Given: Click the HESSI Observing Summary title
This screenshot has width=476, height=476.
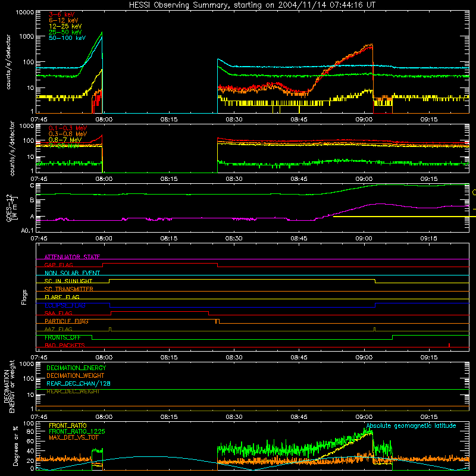Looking at the screenshot, I should point(252,5).
